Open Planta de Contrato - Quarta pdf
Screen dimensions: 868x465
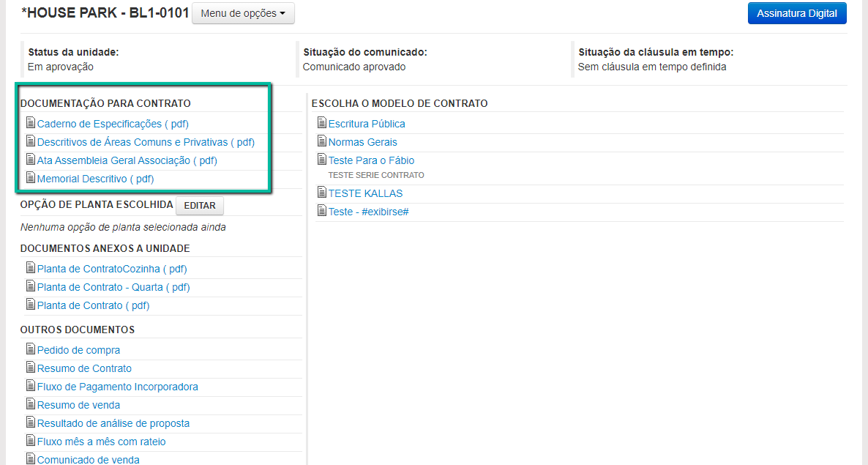(113, 287)
